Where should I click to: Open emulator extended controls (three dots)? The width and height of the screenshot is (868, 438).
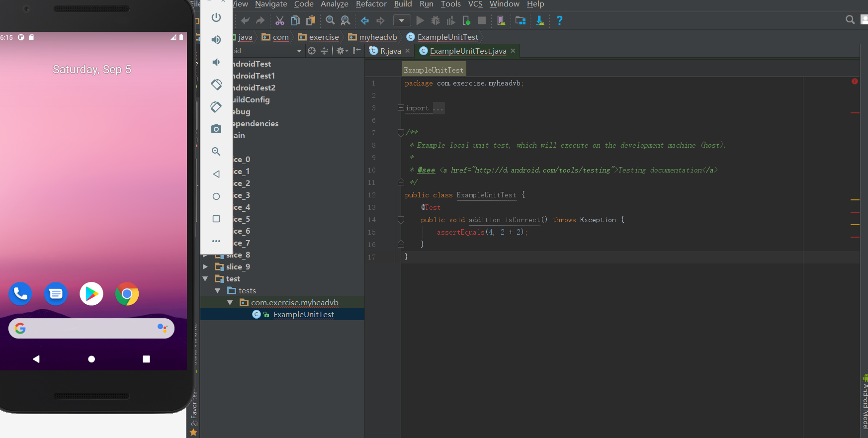(216, 241)
